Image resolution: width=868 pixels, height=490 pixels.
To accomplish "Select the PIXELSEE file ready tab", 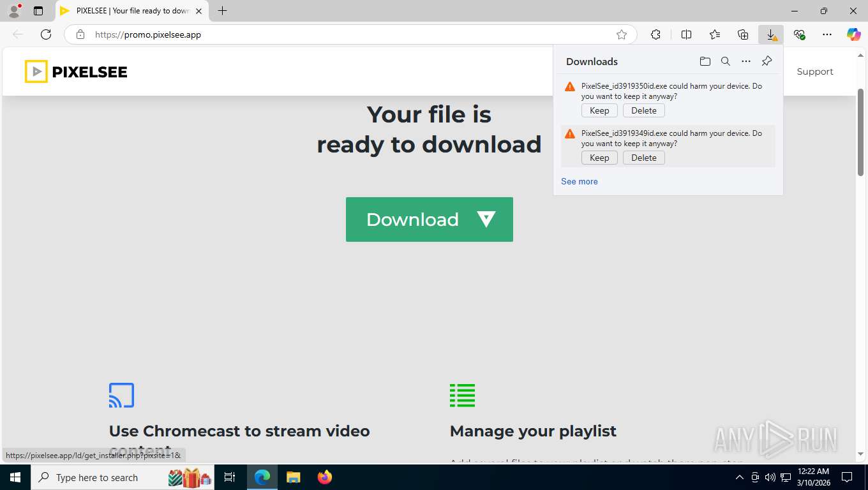I will 133,11.
